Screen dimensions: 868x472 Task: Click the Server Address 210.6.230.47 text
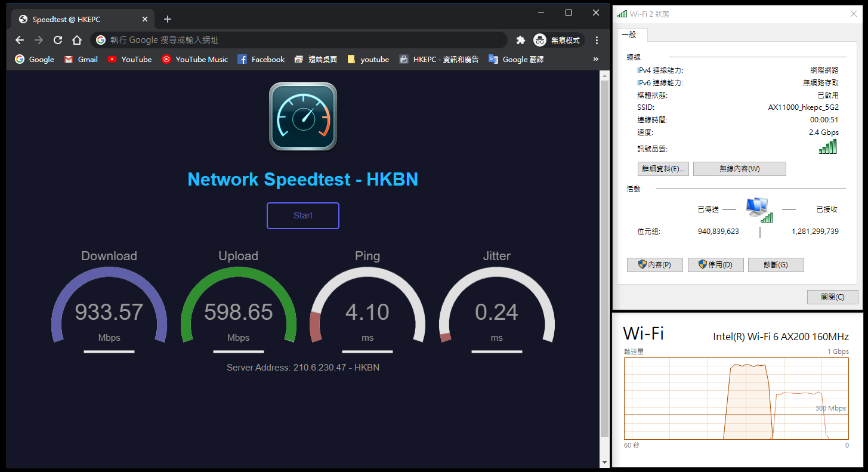pos(303,368)
